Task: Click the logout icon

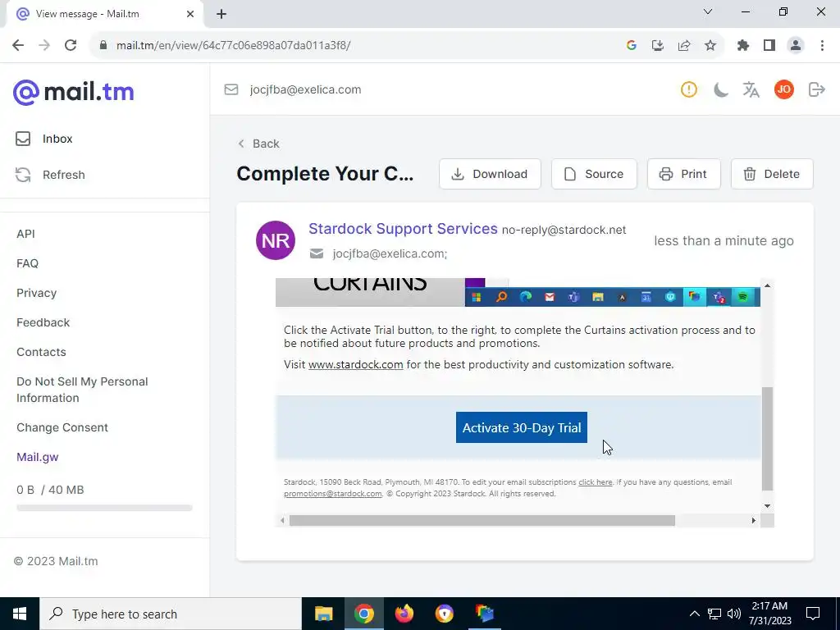Action: coord(816,89)
